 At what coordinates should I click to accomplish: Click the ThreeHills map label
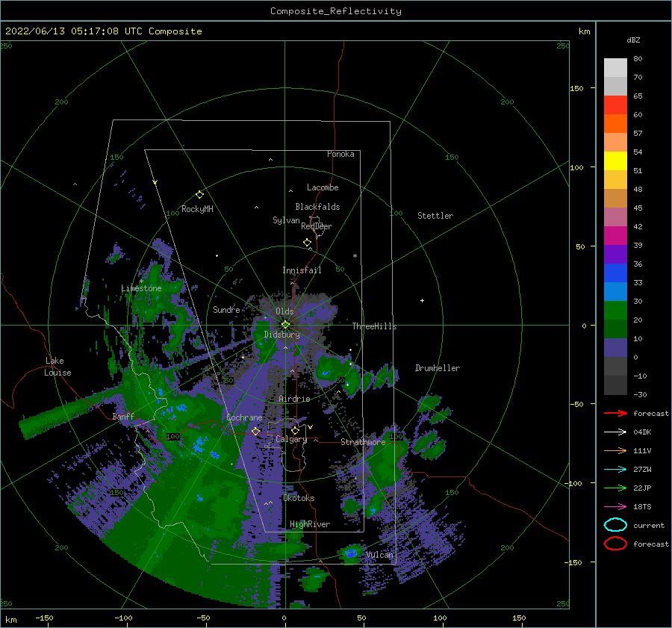[x=375, y=326]
